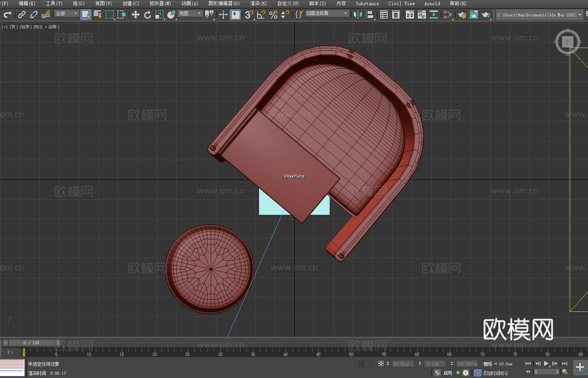The image size is (588, 378).
Task: Select the Move tool
Action: pyautogui.click(x=136, y=14)
